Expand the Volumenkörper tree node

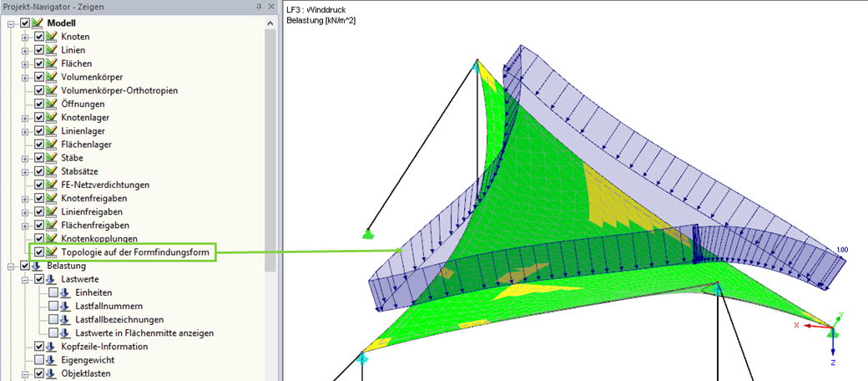coord(24,78)
